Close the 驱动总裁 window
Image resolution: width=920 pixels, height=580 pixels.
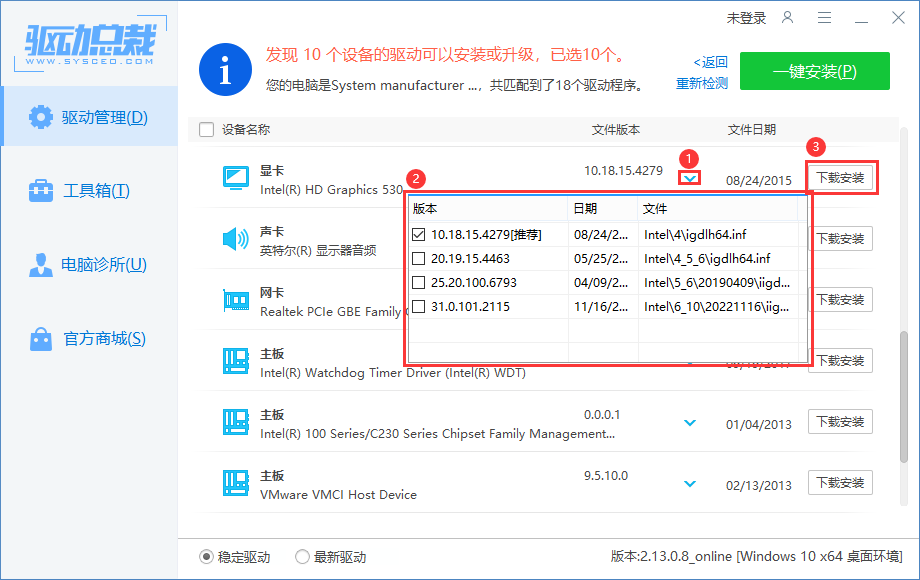898,18
